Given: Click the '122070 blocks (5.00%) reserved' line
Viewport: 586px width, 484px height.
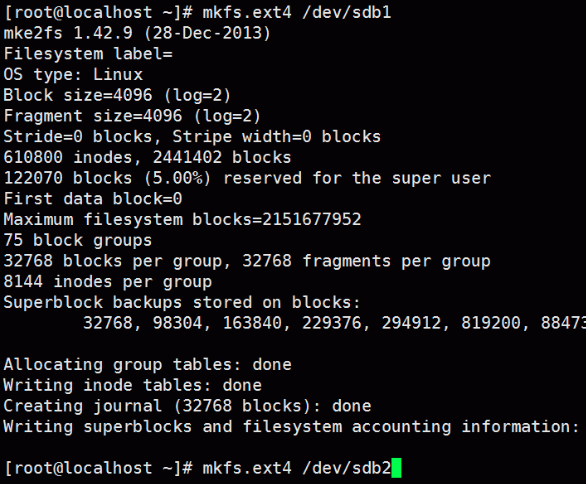Looking at the screenshot, I should pos(247,178).
